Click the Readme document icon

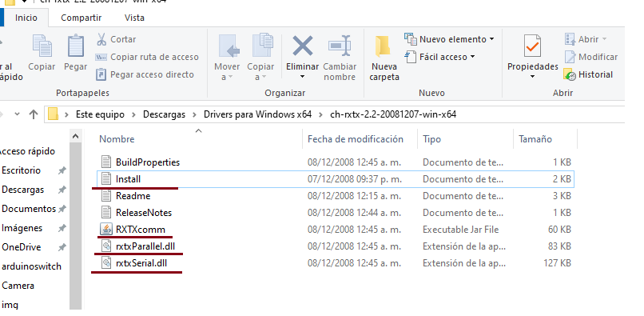(106, 196)
